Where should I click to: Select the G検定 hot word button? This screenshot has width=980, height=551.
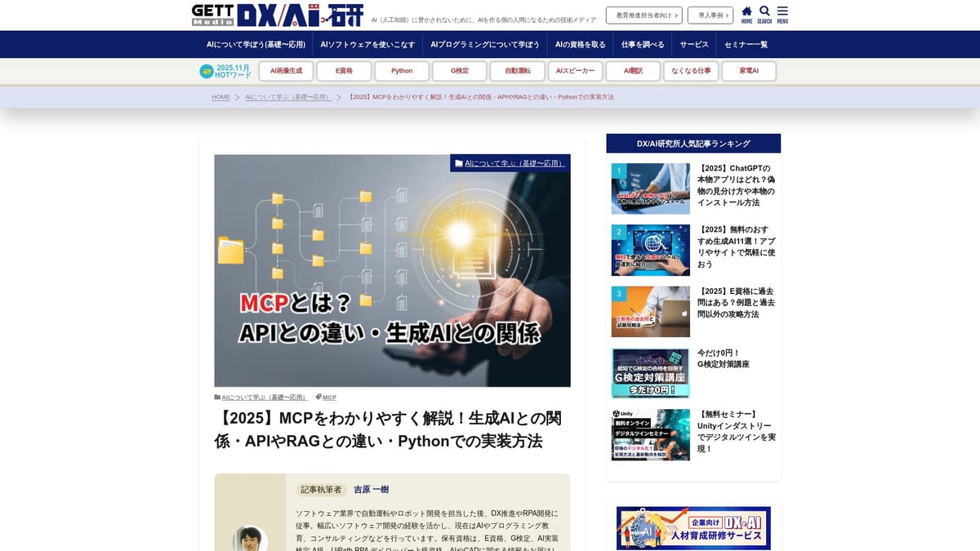pos(459,71)
